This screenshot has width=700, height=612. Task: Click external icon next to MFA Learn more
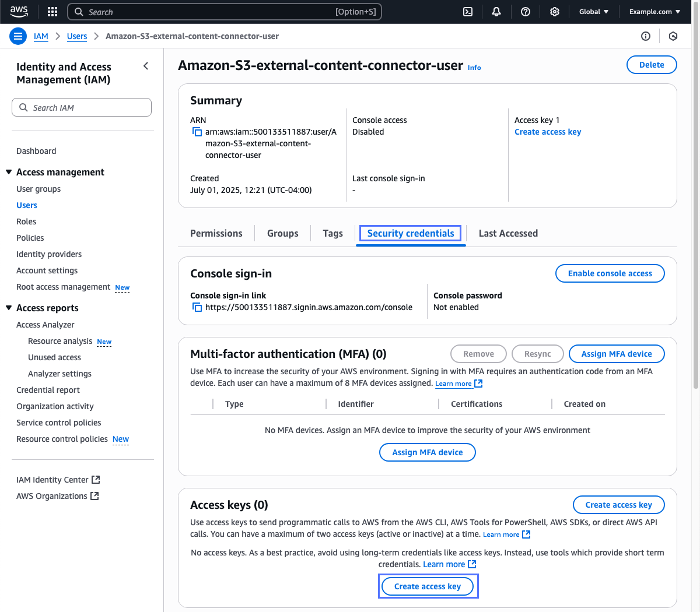(x=478, y=384)
